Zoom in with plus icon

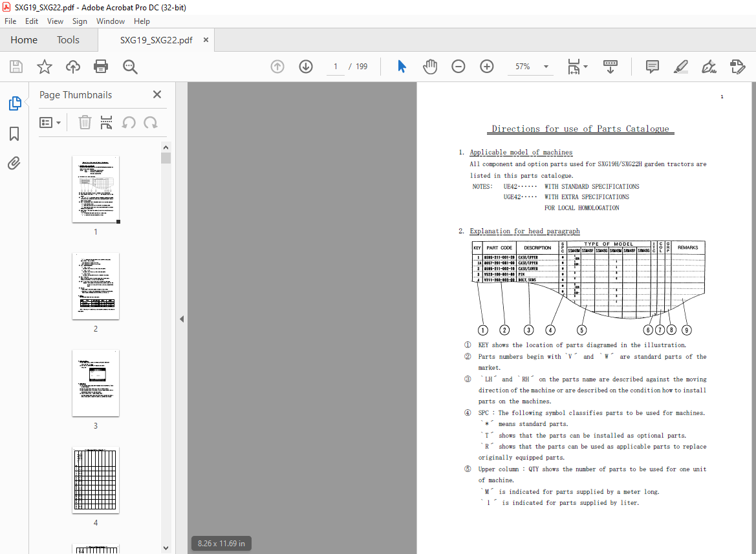tap(487, 67)
